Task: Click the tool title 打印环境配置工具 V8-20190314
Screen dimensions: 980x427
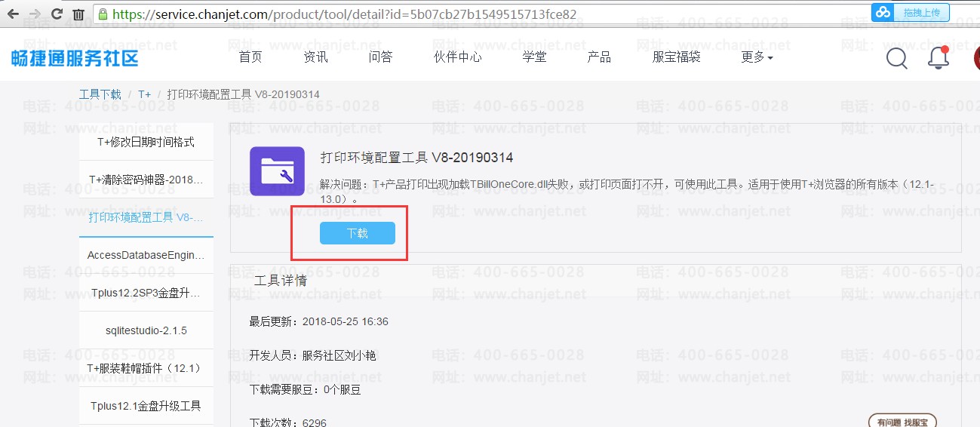Action: (x=417, y=158)
